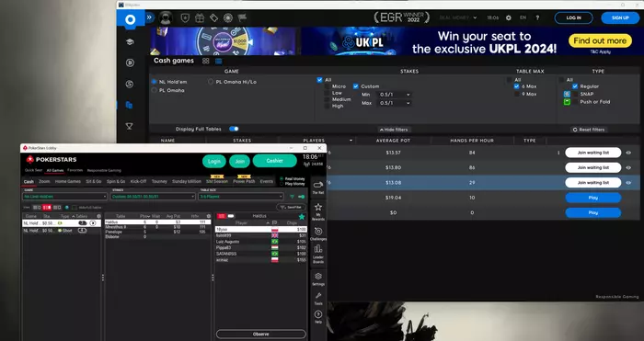
Task: Toggle the Display Full Tables switch
Action: click(234, 129)
